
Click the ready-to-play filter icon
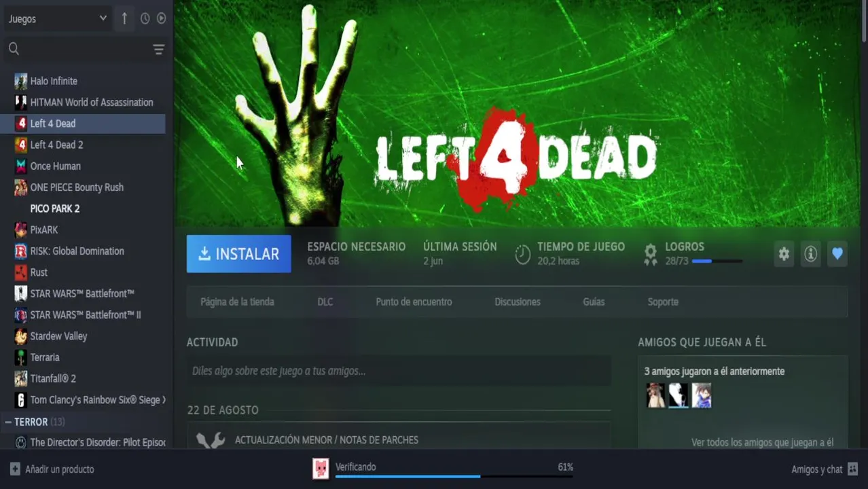[x=161, y=18]
